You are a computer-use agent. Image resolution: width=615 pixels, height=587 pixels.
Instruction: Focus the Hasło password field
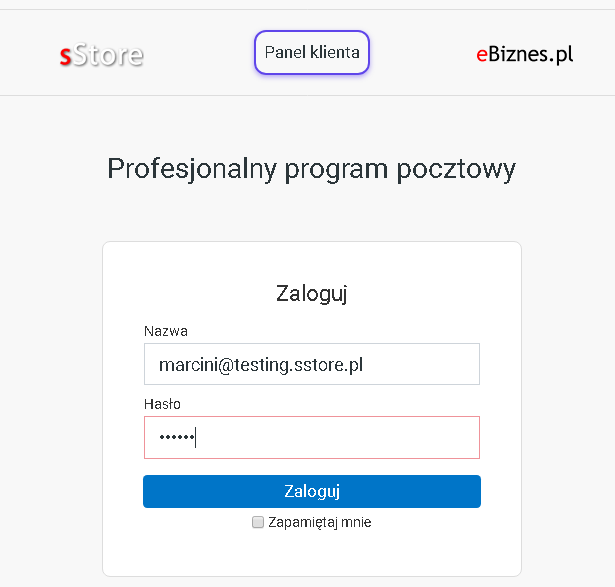click(312, 437)
